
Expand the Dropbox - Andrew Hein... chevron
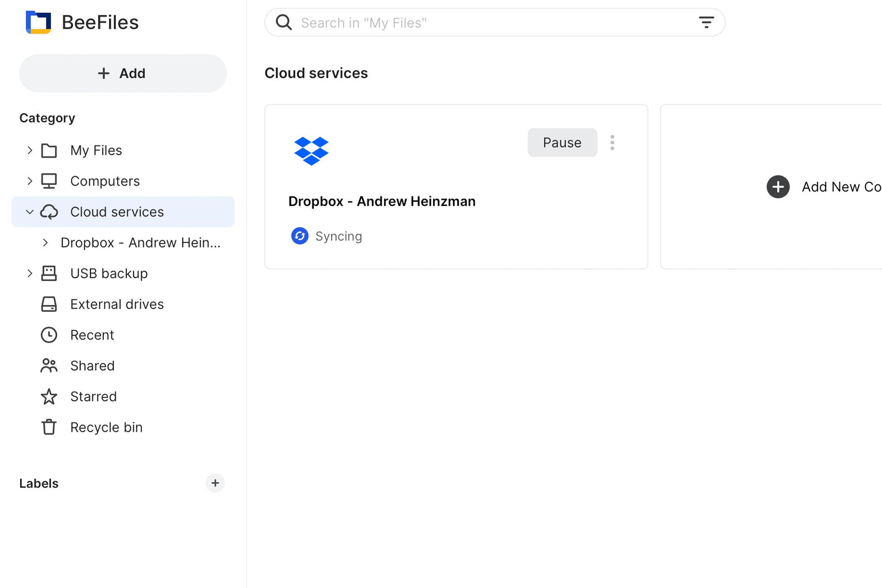45,243
